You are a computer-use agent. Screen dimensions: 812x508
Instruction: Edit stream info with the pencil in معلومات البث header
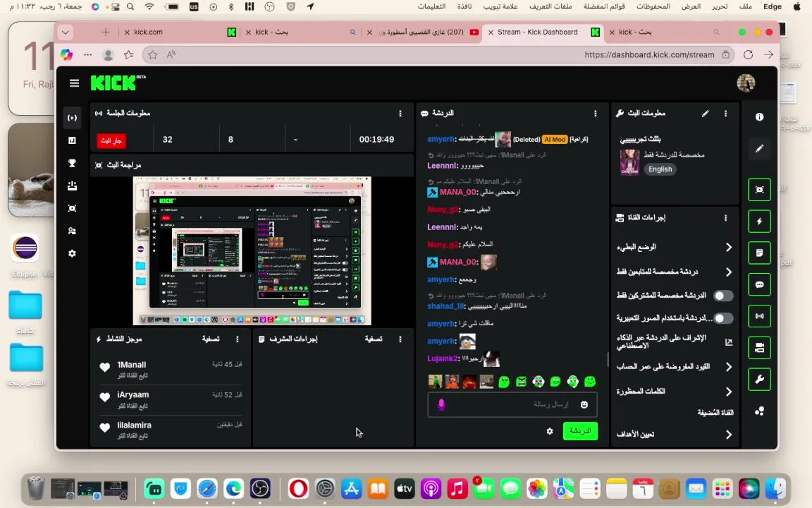[706, 113]
